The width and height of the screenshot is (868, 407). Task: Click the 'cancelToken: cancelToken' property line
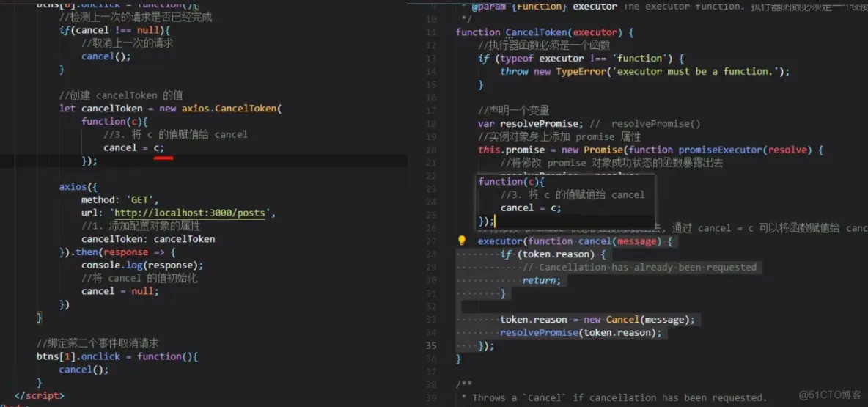pos(148,239)
